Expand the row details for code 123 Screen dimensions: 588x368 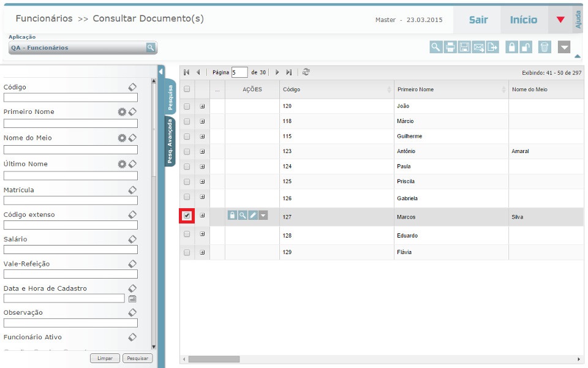202,151
